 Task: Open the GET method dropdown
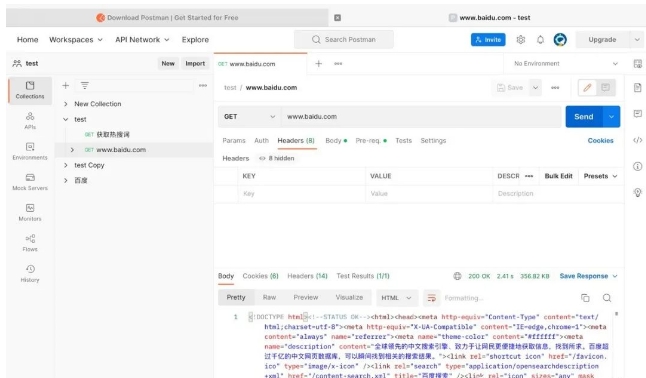tap(249, 117)
